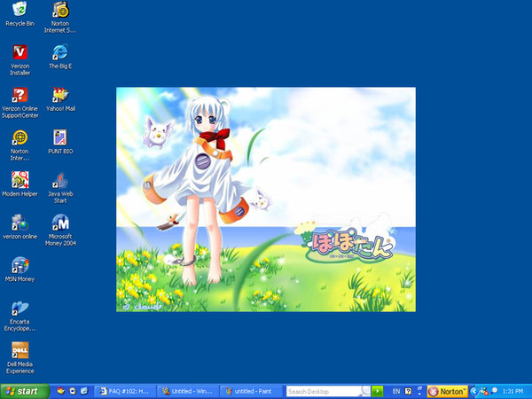The image size is (532, 399).
Task: Open the Start menu
Action: (x=25, y=391)
